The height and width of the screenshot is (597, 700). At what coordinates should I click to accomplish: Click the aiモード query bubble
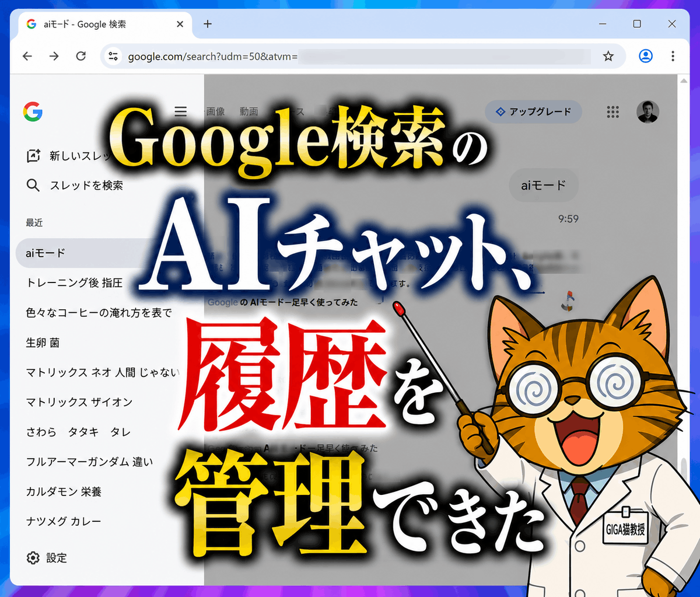(x=544, y=186)
